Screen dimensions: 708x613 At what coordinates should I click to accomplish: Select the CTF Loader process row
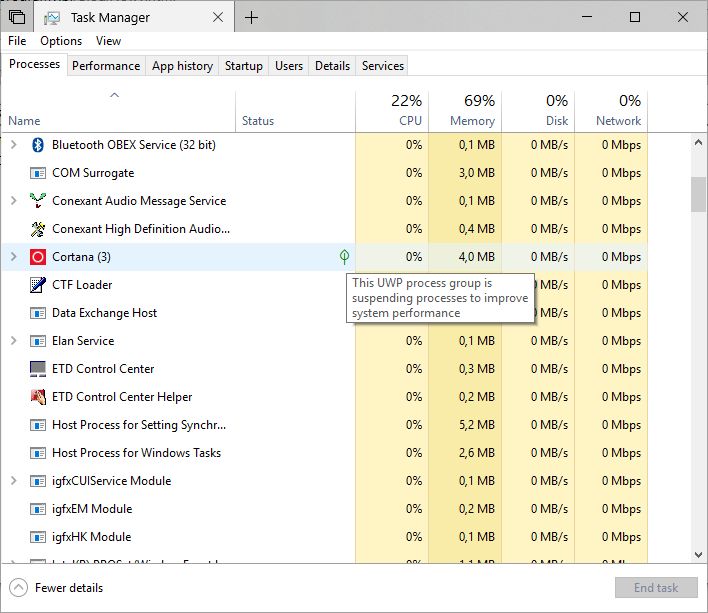click(x=325, y=285)
